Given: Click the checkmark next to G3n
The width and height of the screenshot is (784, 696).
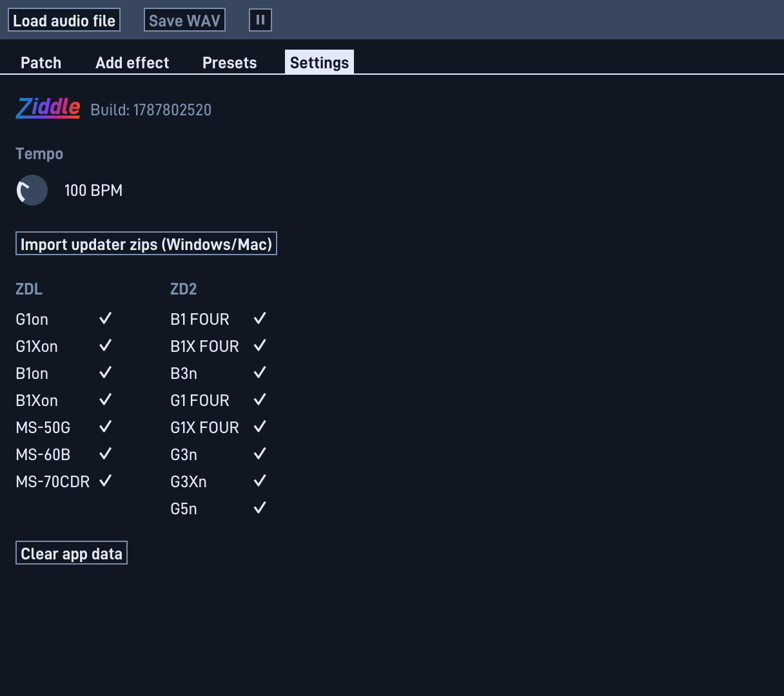Looking at the screenshot, I should tap(260, 454).
